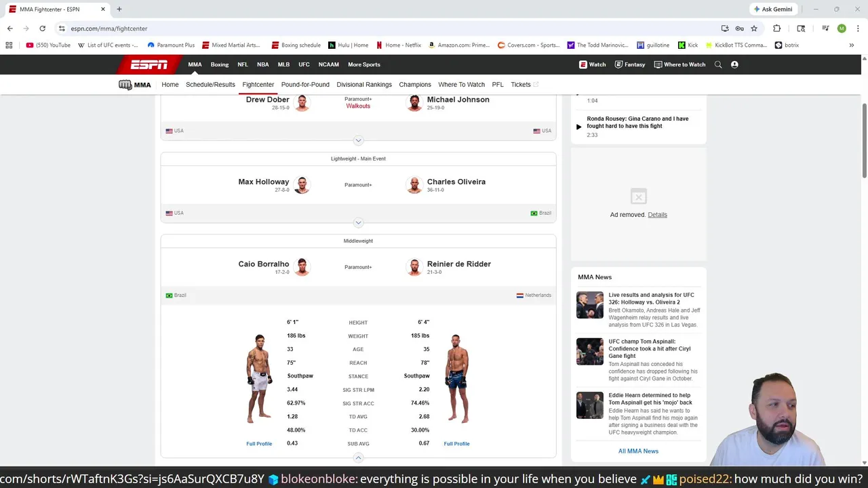Screen dimensions: 868x488
Task: Open the Home tab in MMA subnav
Action: (170, 85)
